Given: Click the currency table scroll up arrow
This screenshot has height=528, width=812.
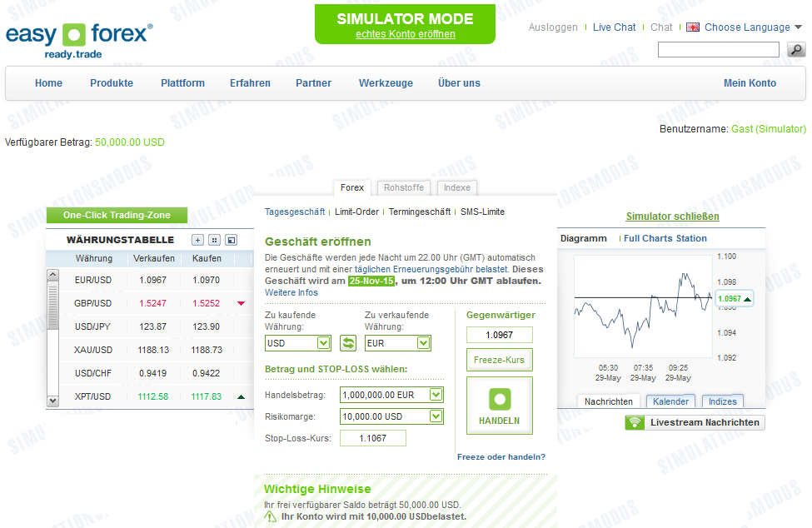Looking at the screenshot, I should (52, 275).
